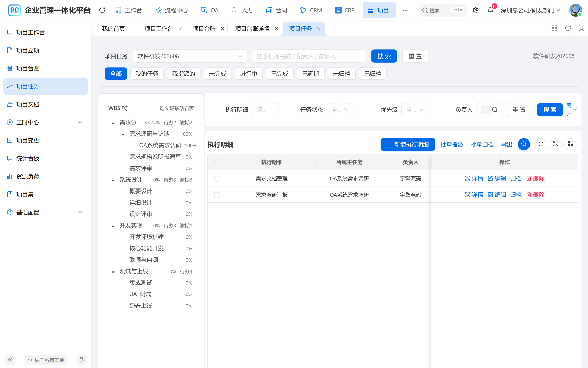Click the sidebar pin icon

click(82, 360)
